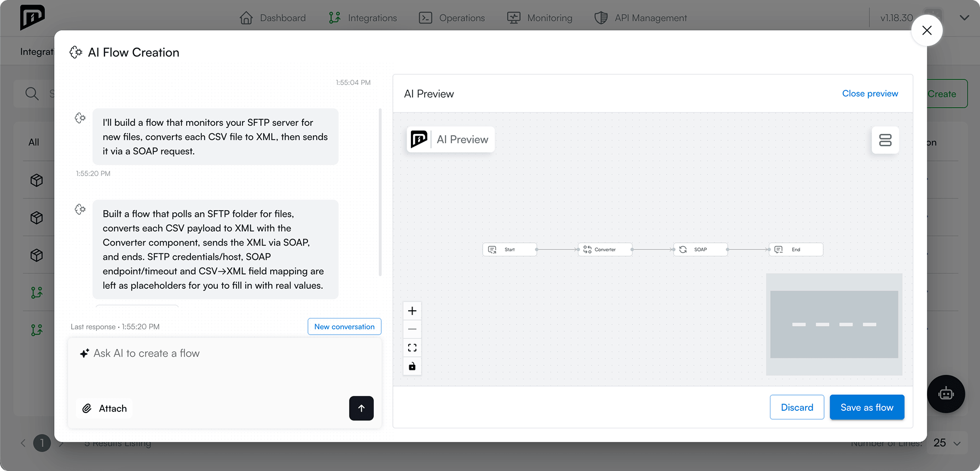Close the AI Flow Creation dialog
This screenshot has height=471, width=980.
point(926,30)
